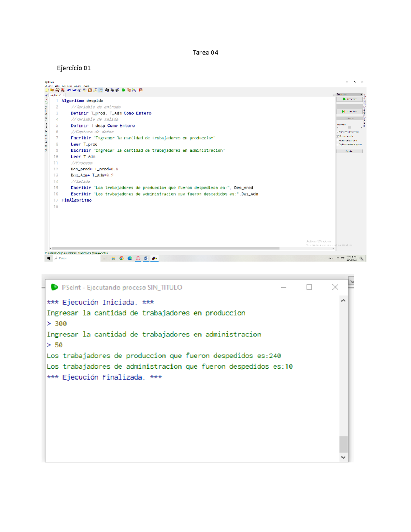411x532 pixels.
Task: Close the open source file tab
Action: pos(63,95)
